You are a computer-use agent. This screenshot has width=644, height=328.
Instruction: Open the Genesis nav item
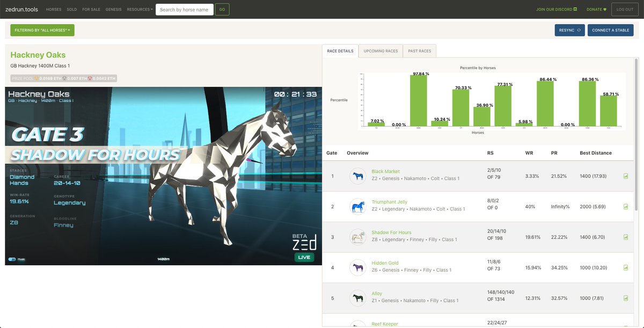point(113,9)
